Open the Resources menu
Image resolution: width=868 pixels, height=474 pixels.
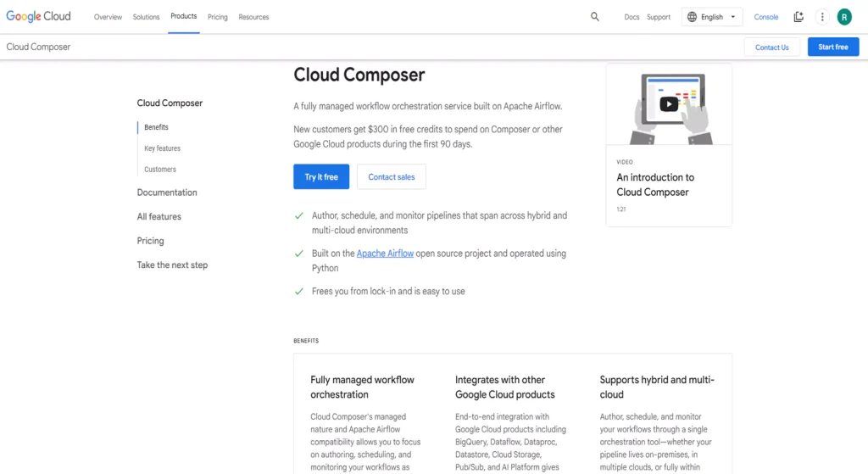click(x=253, y=17)
